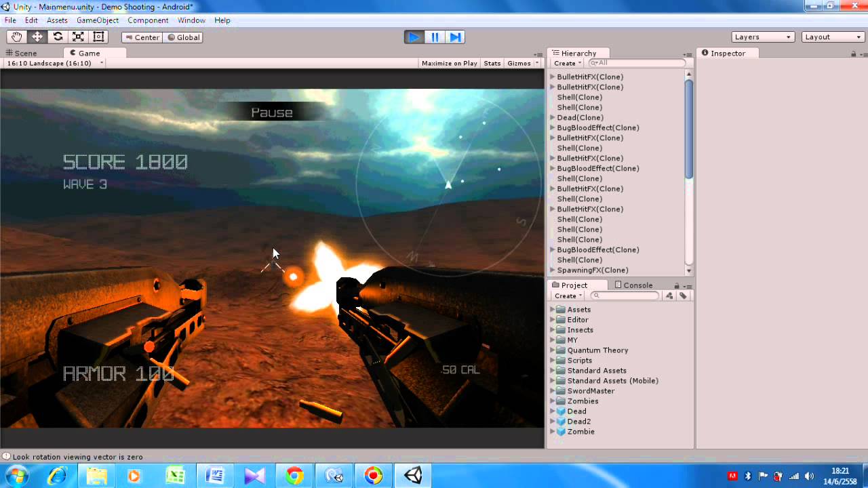Stop play mode with Play button
The height and width of the screenshot is (488, 868).
click(x=414, y=37)
